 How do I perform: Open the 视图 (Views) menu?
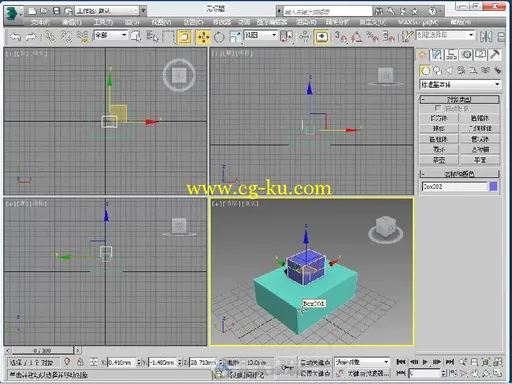click(x=162, y=22)
